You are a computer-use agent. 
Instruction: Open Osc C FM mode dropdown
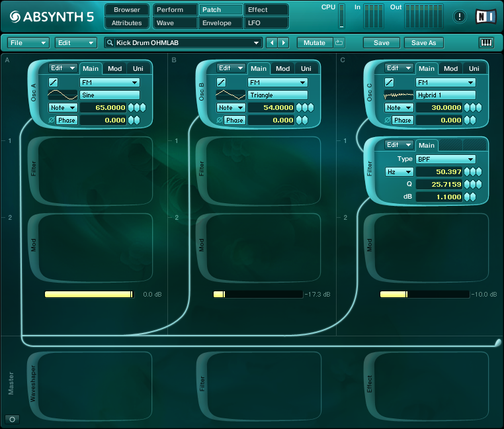pyautogui.click(x=446, y=82)
